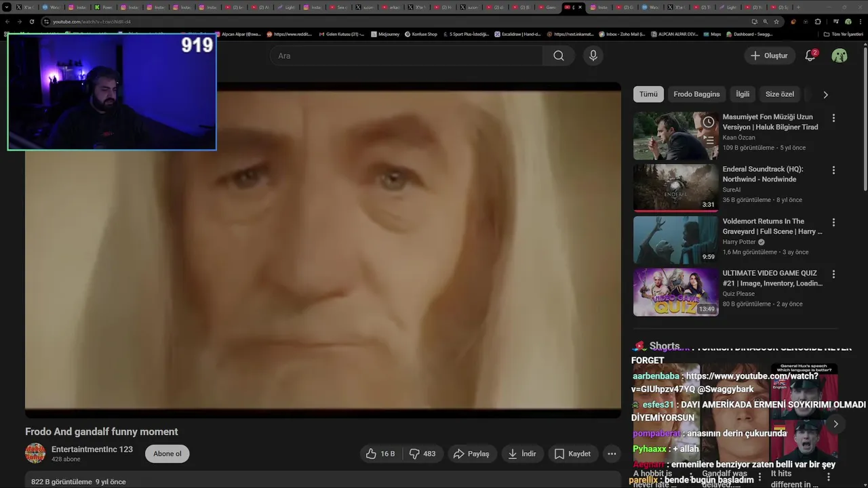The width and height of the screenshot is (868, 488).
Task: Switch to the Kick 'Powe' browser tab
Action: coord(103,7)
